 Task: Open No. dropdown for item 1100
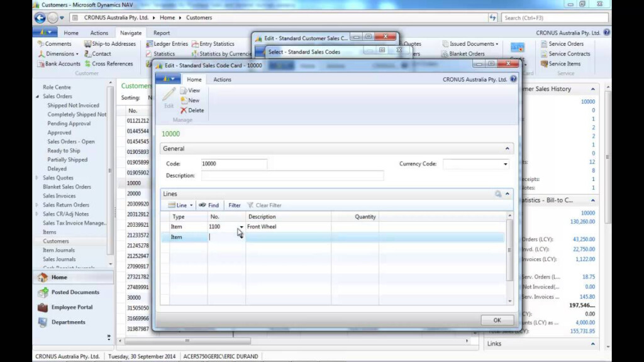pyautogui.click(x=241, y=226)
